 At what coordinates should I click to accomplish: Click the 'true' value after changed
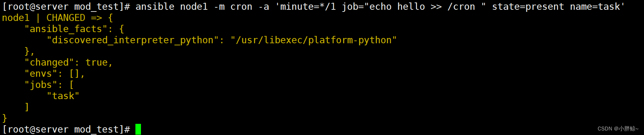(96, 62)
